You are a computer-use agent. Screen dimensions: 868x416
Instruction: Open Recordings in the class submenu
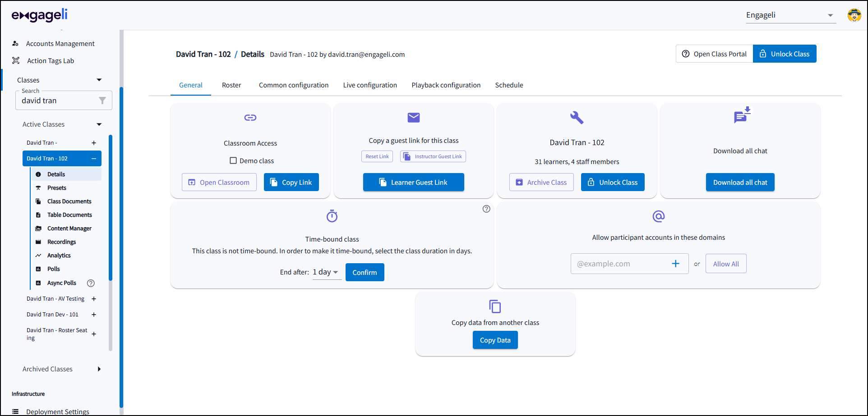(x=61, y=242)
